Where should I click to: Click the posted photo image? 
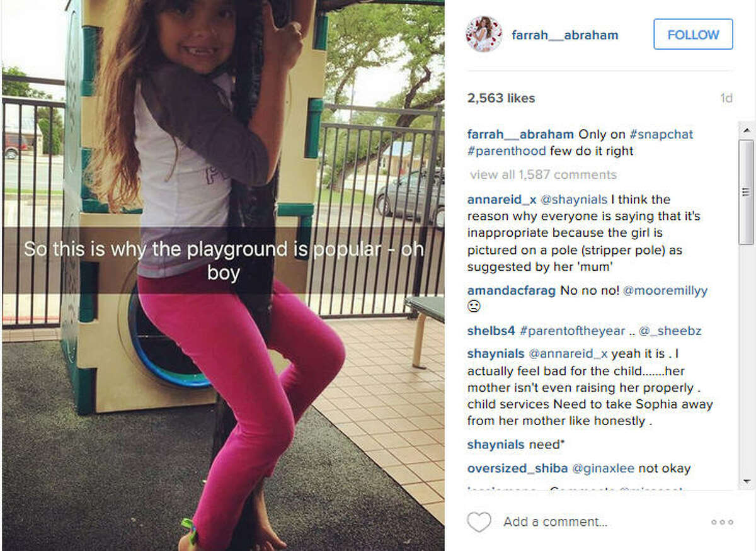[x=223, y=275]
